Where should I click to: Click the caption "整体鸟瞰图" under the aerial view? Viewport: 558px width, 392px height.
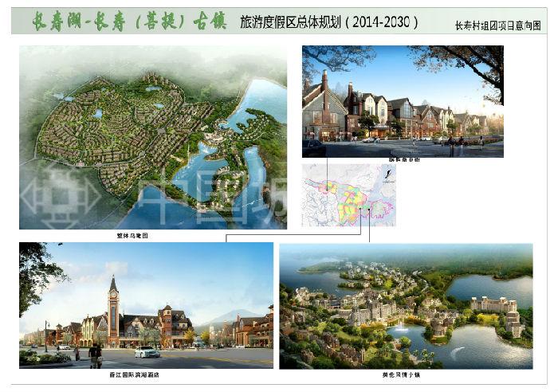coord(132,237)
